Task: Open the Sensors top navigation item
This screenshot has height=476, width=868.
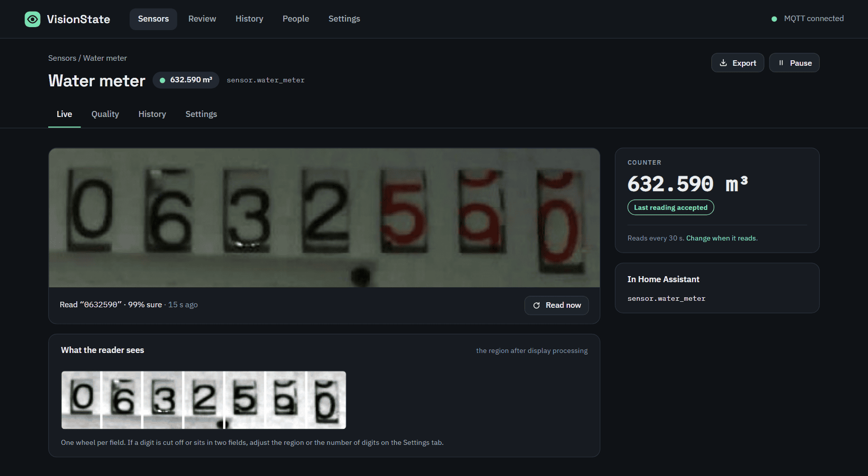Action: click(x=153, y=19)
